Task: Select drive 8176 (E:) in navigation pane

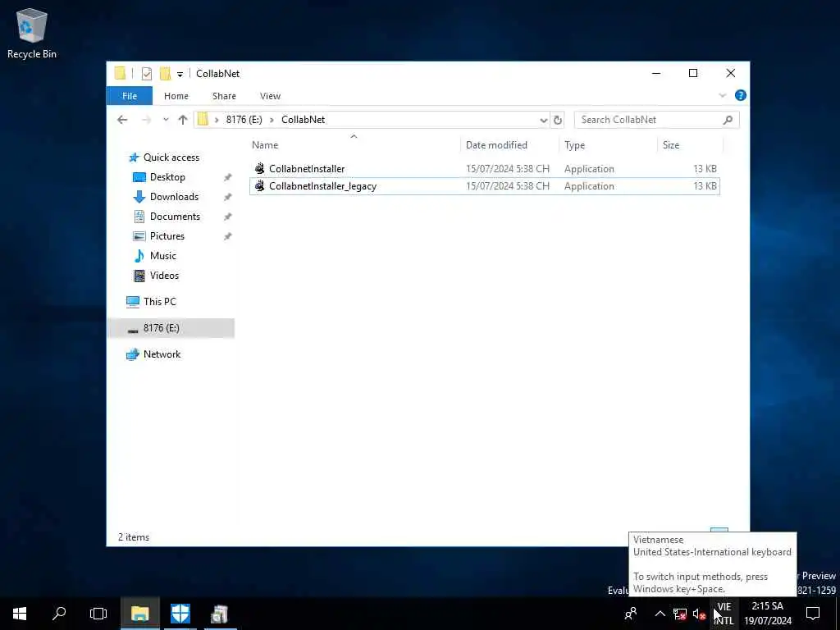Action: (x=171, y=328)
